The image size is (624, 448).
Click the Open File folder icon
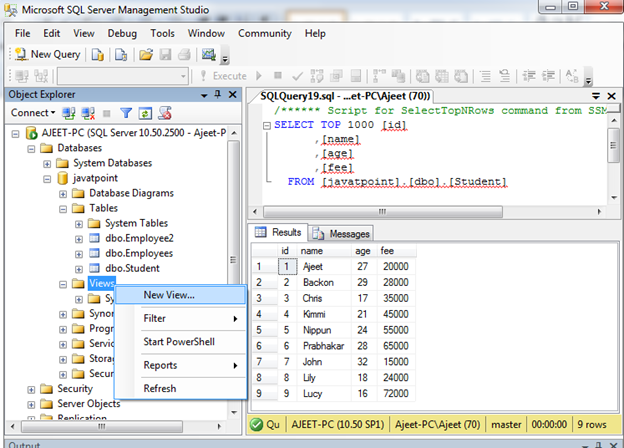146,55
